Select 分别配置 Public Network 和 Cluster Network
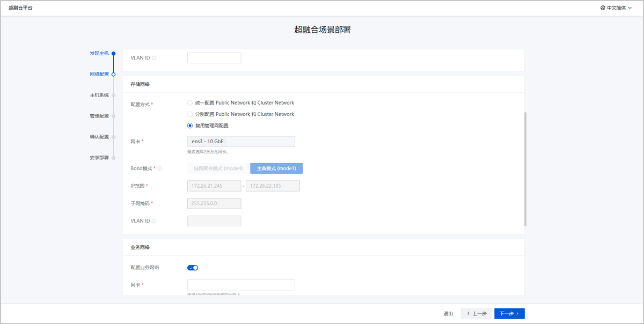Screen dimensions: 644x324 click(x=190, y=114)
